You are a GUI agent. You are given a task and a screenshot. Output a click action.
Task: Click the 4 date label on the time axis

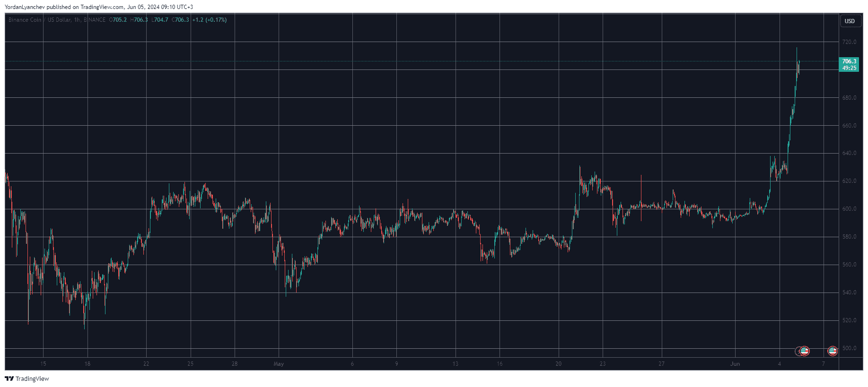pos(780,364)
